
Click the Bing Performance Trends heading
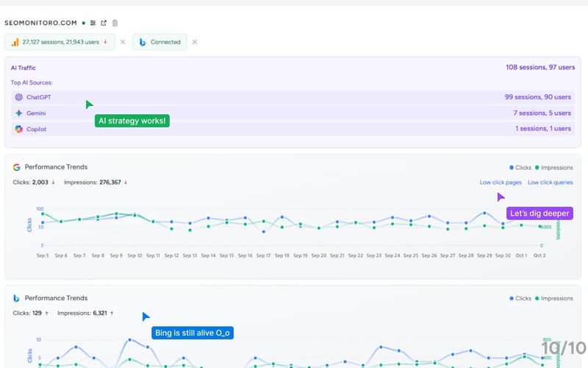pyautogui.click(x=56, y=298)
